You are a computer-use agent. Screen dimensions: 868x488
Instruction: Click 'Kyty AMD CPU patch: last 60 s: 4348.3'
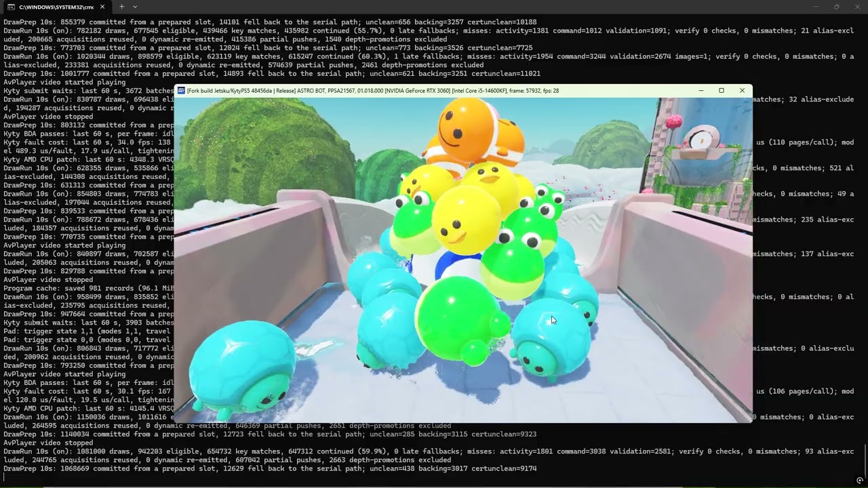(89, 159)
